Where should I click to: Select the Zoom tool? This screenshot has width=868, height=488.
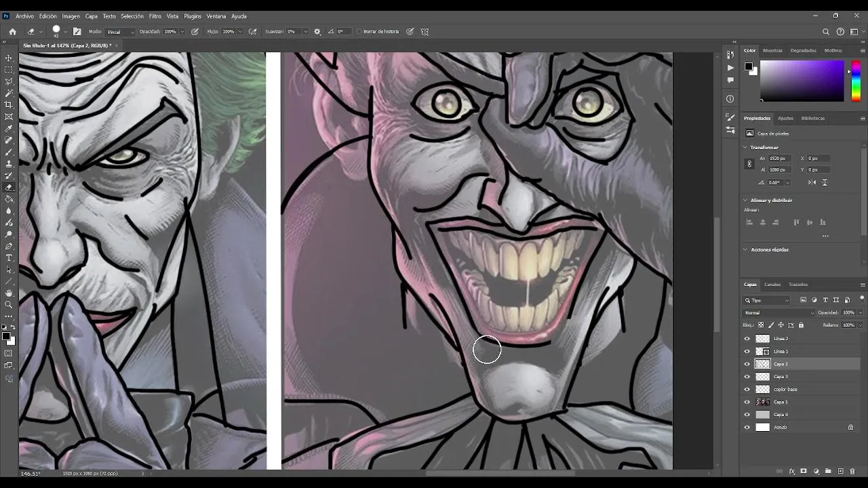(9, 304)
